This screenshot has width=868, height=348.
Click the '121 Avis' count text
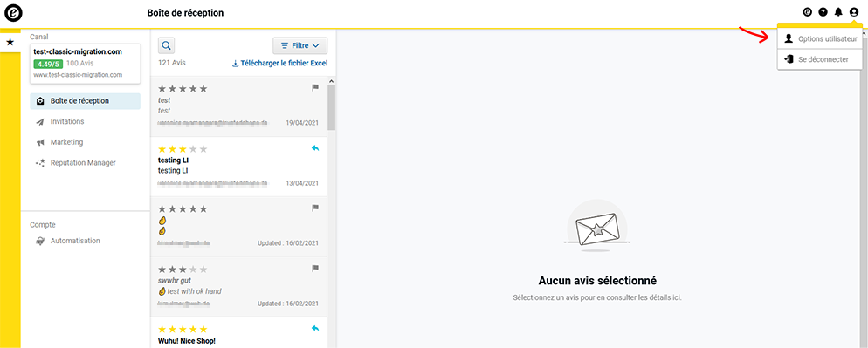tap(172, 63)
